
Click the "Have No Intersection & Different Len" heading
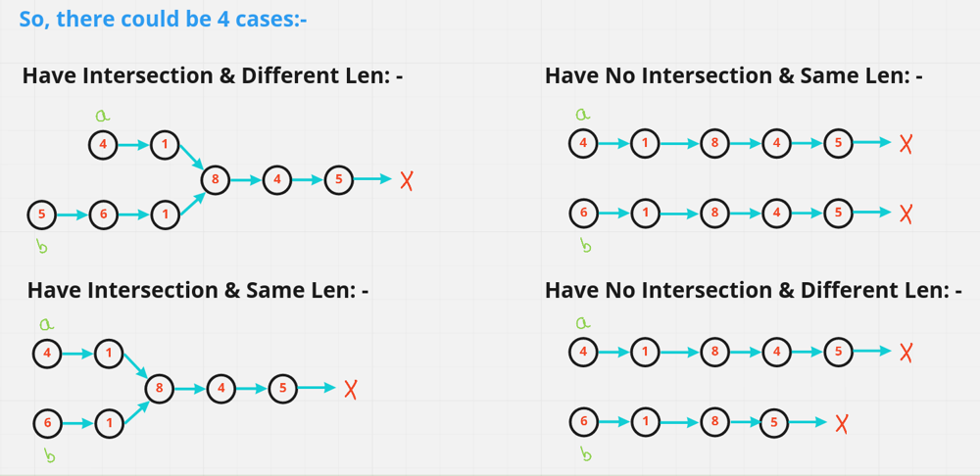point(753,290)
